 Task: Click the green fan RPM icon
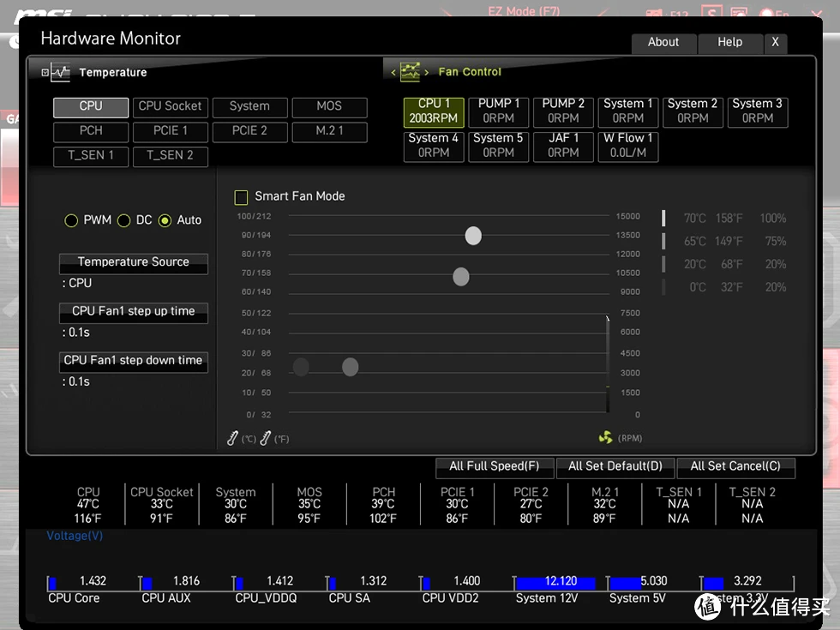(605, 438)
